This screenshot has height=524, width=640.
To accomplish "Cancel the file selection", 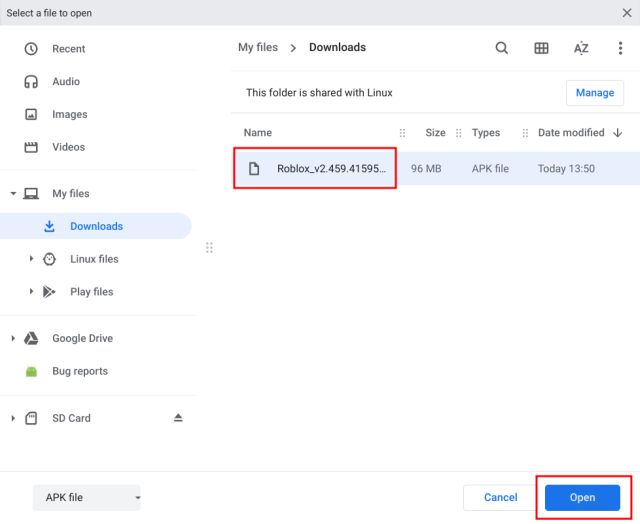I will coord(500,497).
